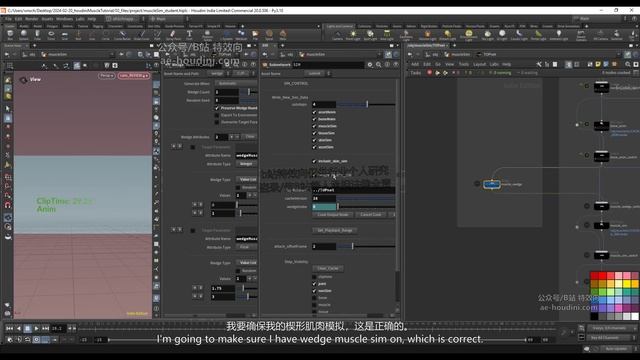Image resolution: width=640 pixels, height=360 pixels.
Task: Click the cacheVersion value field
Action: [x=324, y=198]
